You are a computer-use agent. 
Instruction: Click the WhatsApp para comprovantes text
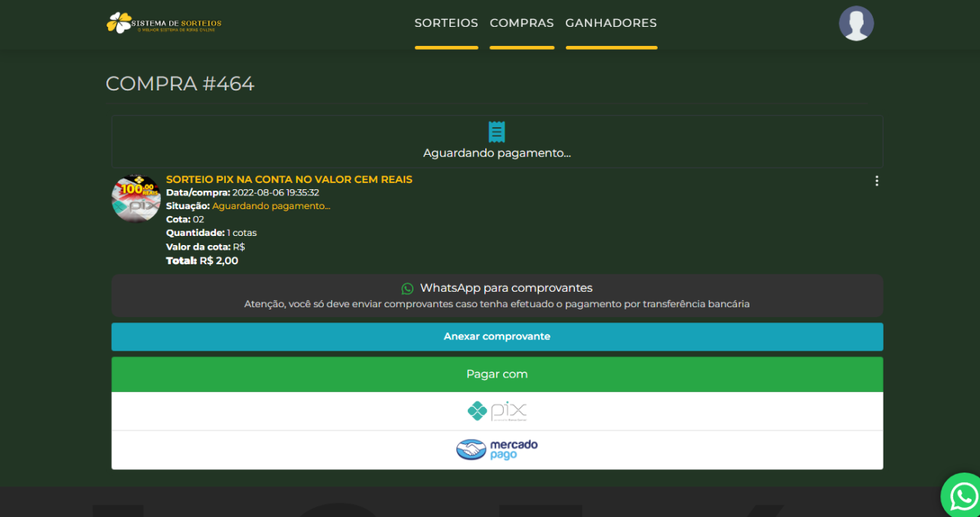[x=506, y=288]
